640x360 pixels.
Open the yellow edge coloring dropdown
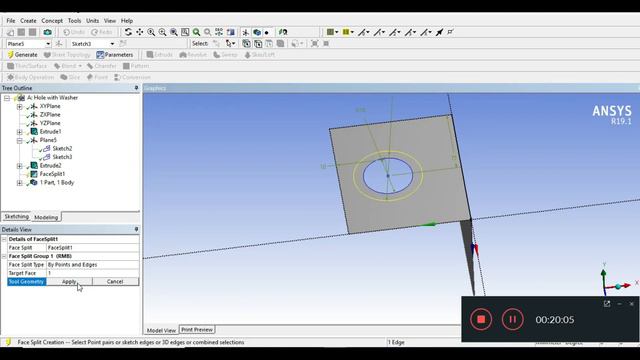(348, 32)
